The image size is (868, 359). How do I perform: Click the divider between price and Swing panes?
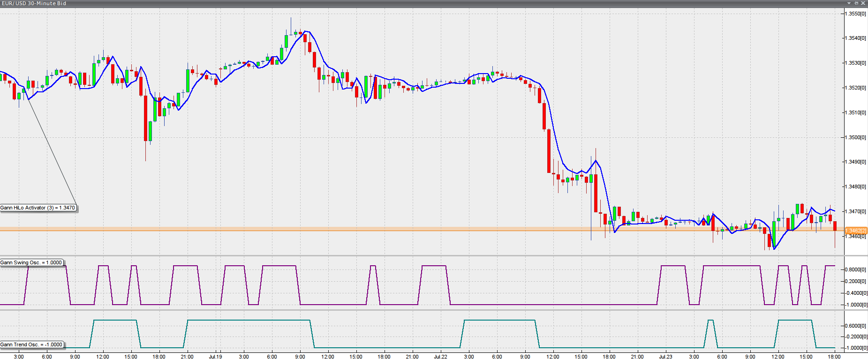(422, 256)
